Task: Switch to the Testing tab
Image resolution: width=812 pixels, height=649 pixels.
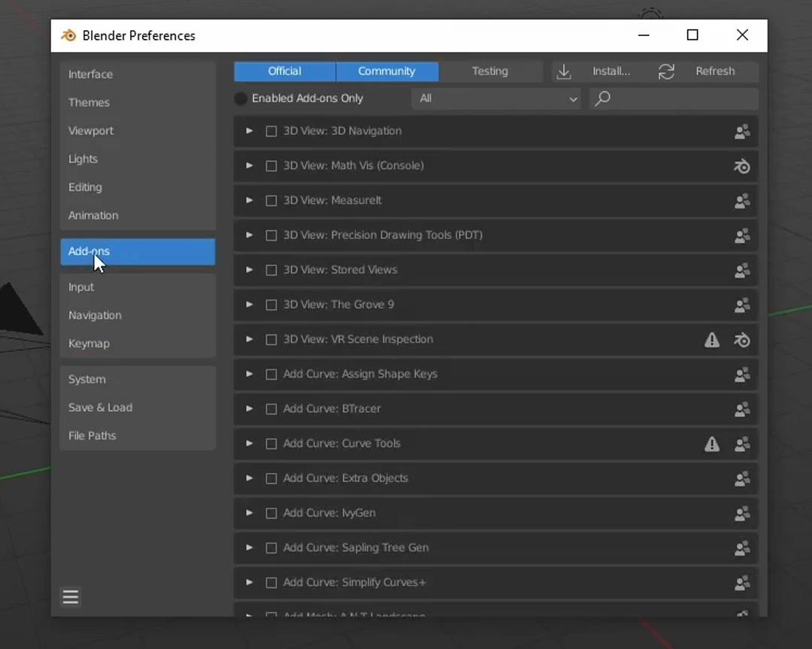Action: [490, 71]
